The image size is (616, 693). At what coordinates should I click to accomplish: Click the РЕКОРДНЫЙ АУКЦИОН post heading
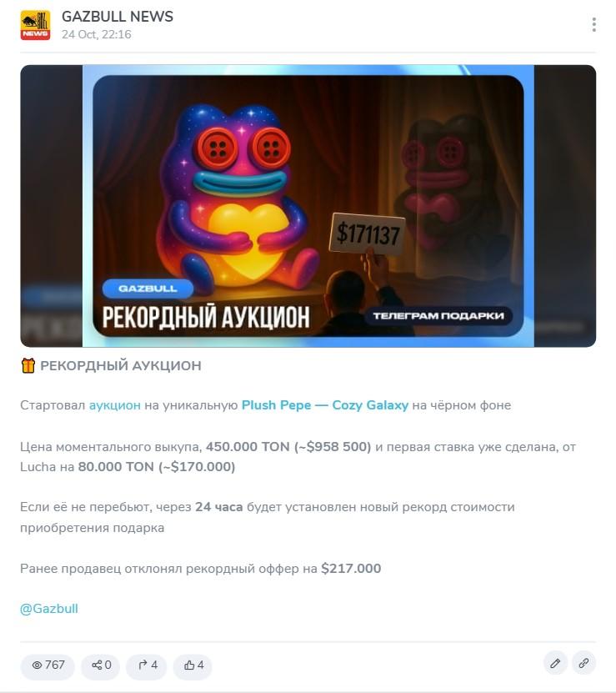(x=121, y=365)
